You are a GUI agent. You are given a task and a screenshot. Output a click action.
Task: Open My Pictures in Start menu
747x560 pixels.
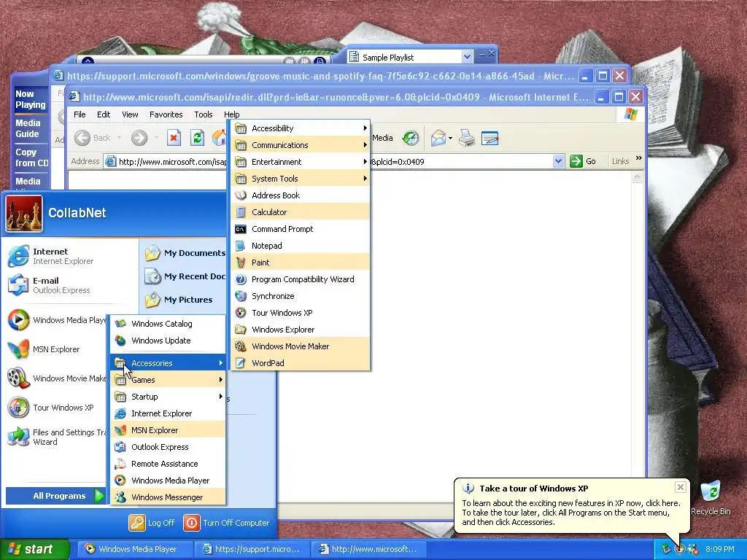185,300
